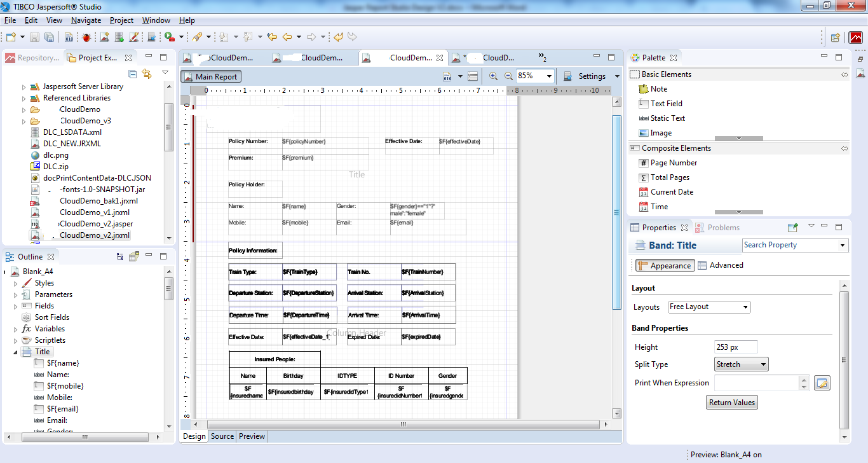Select the Total Pages palette element
The image size is (868, 463).
[x=664, y=177]
